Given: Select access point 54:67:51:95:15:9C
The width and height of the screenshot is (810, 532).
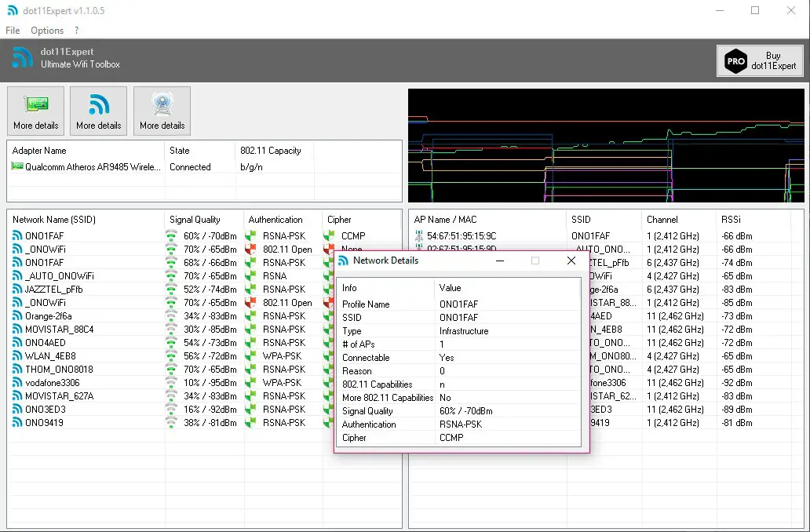Looking at the screenshot, I should point(462,236).
